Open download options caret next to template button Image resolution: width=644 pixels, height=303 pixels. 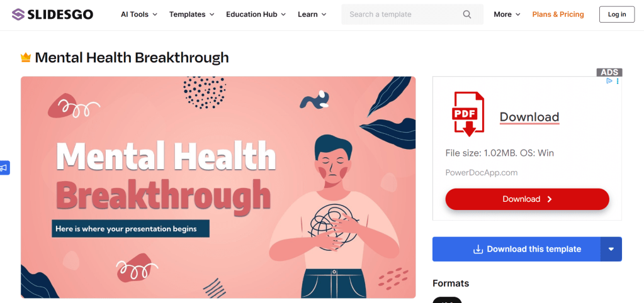click(x=611, y=249)
